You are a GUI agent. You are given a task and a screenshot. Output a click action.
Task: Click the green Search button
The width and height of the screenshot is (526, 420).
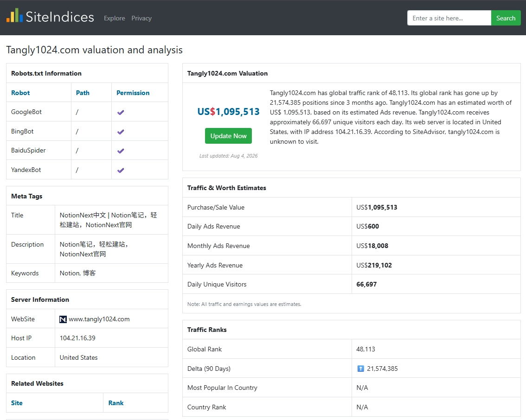point(506,18)
